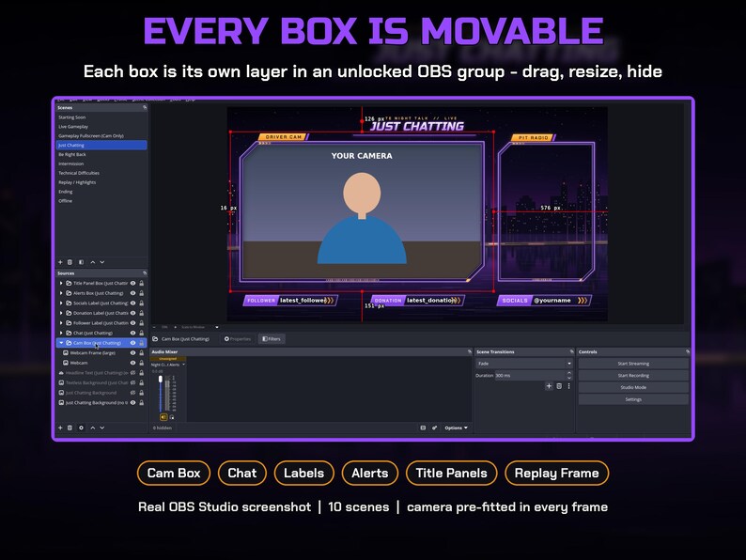The height and width of the screenshot is (560, 746).
Task: Expand the Donation Label group
Action: (x=61, y=313)
